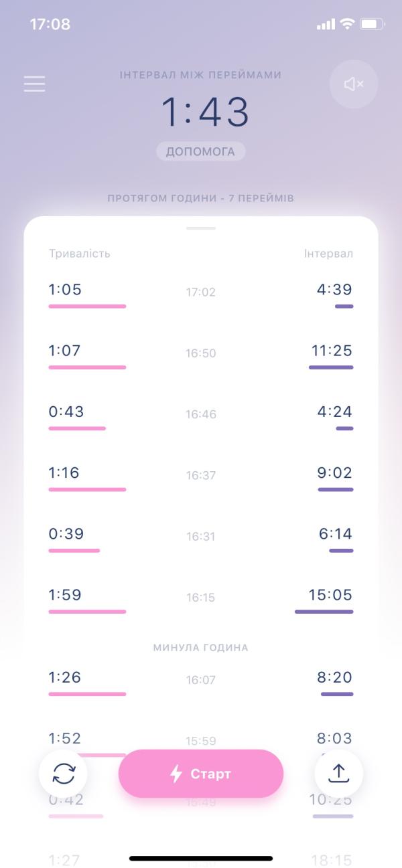Tap the 15:05 interval value
Image resolution: width=402 pixels, height=868 pixels.
point(330,594)
